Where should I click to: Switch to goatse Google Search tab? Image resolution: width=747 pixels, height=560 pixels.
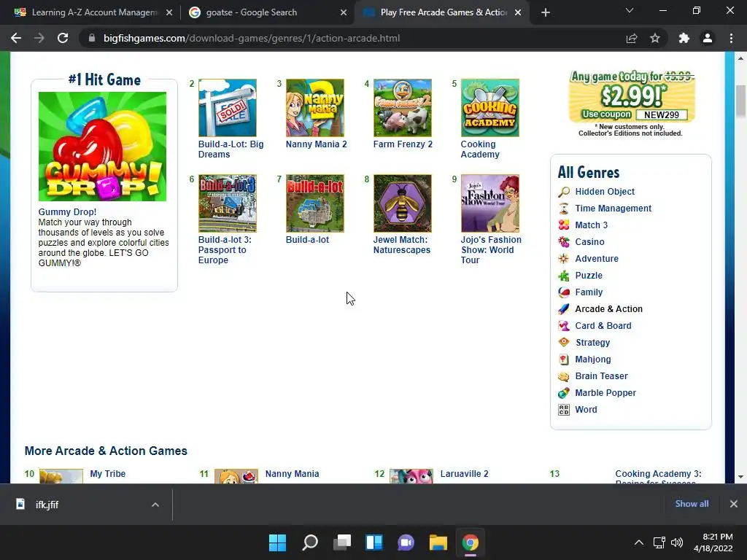(x=268, y=12)
